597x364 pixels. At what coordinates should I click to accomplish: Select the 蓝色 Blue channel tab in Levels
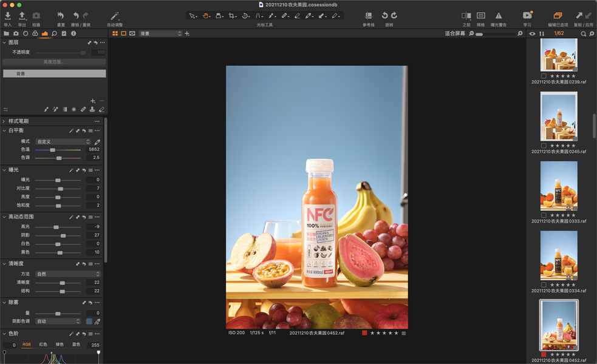[x=76, y=345]
